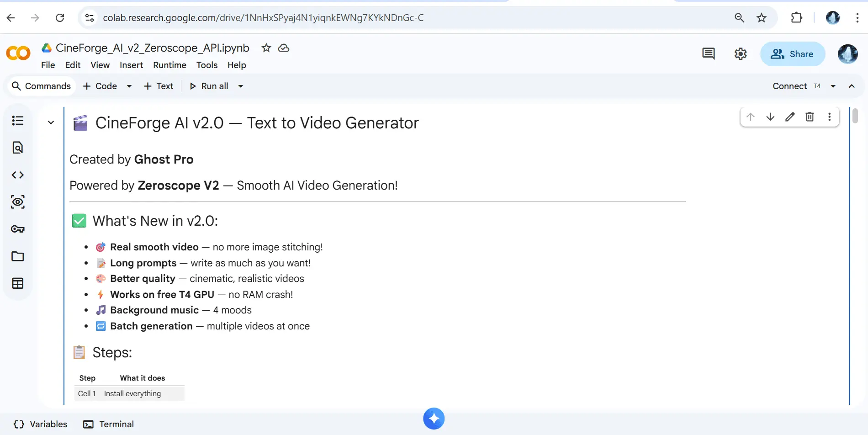View site information icon in address bar

tap(90, 18)
